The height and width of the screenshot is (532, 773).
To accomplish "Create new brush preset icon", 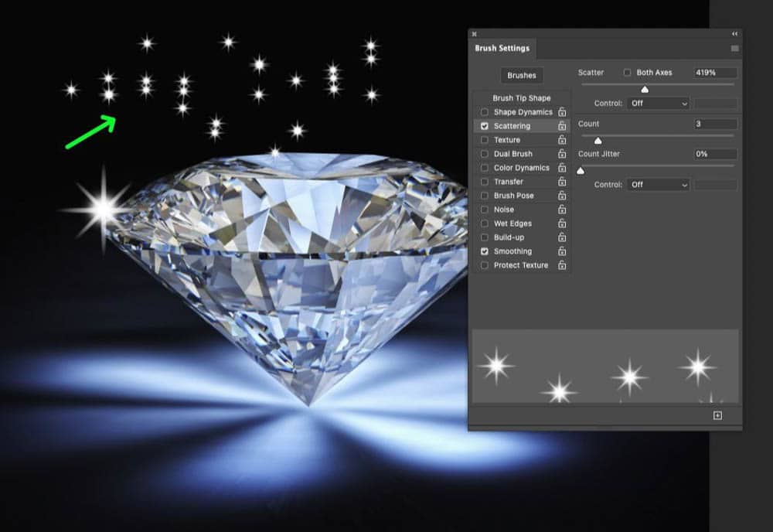I will coord(718,416).
